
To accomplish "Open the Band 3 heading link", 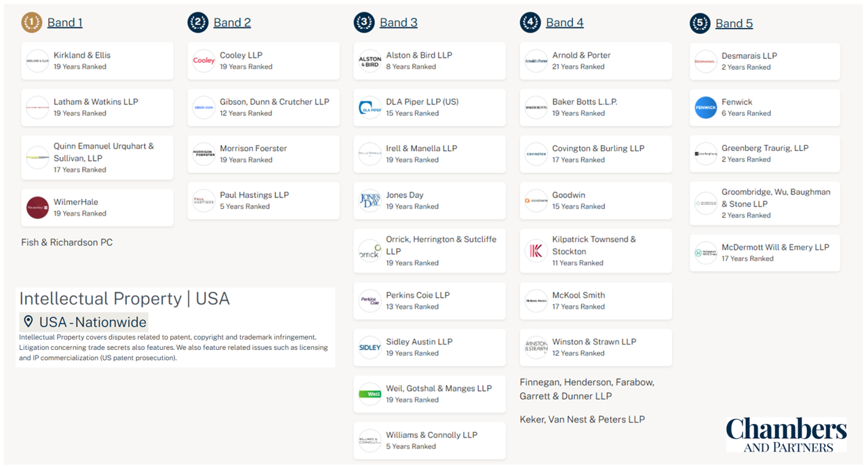I will 398,22.
